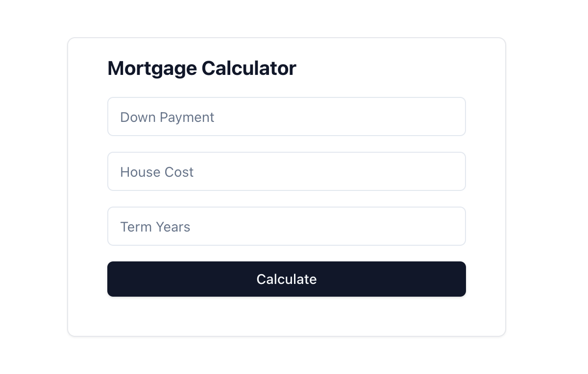Screen dimensions: 588x374
Task: Click the word Calculator in the title
Action: point(249,68)
